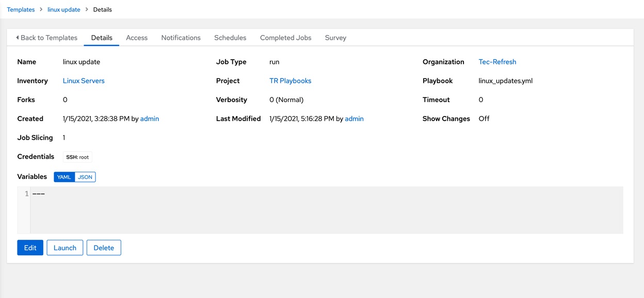This screenshot has height=298, width=644.
Task: Click the Templates breadcrumb link
Action: click(20, 9)
